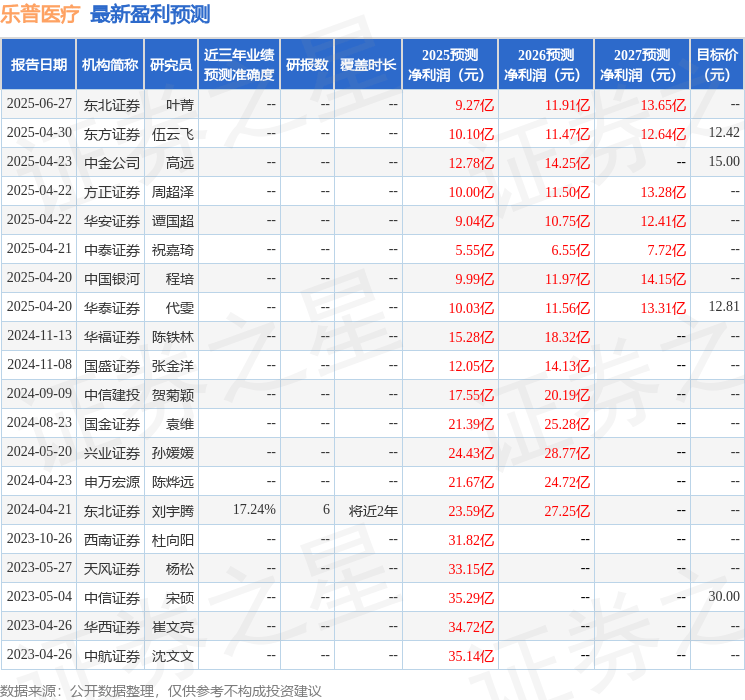Click the 2024-11-13 report date cell
The image size is (745, 700).
tap(39, 336)
